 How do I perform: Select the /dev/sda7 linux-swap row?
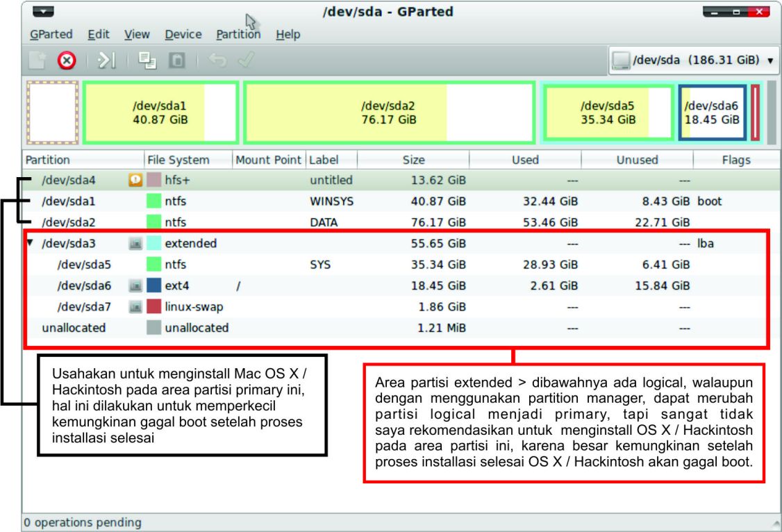(x=401, y=307)
